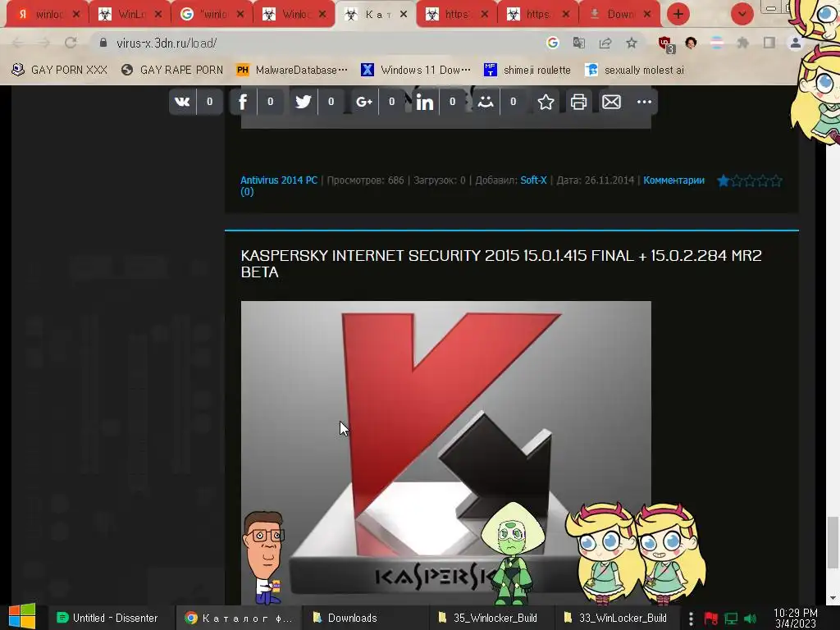The height and width of the screenshot is (630, 840).
Task: Switch to the Chrome taskbar window
Action: [239, 619]
